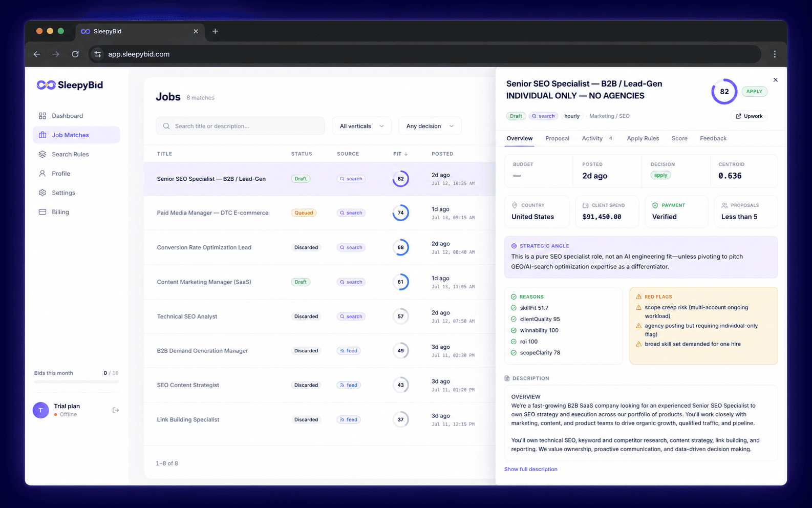Click the feed badge for B2B Demand Generation Manager
This screenshot has width=812, height=508.
click(x=348, y=351)
